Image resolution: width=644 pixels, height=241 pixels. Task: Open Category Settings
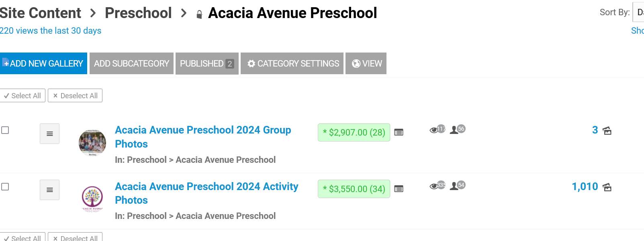click(292, 63)
